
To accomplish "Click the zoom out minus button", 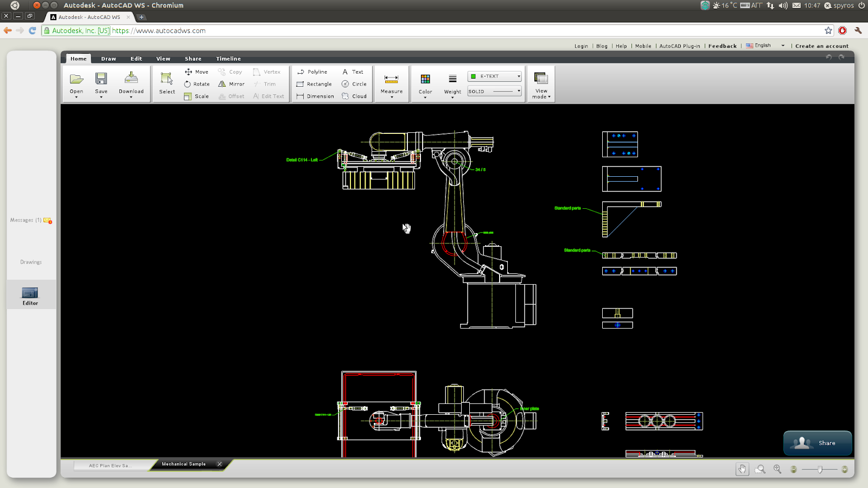I will [794, 470].
